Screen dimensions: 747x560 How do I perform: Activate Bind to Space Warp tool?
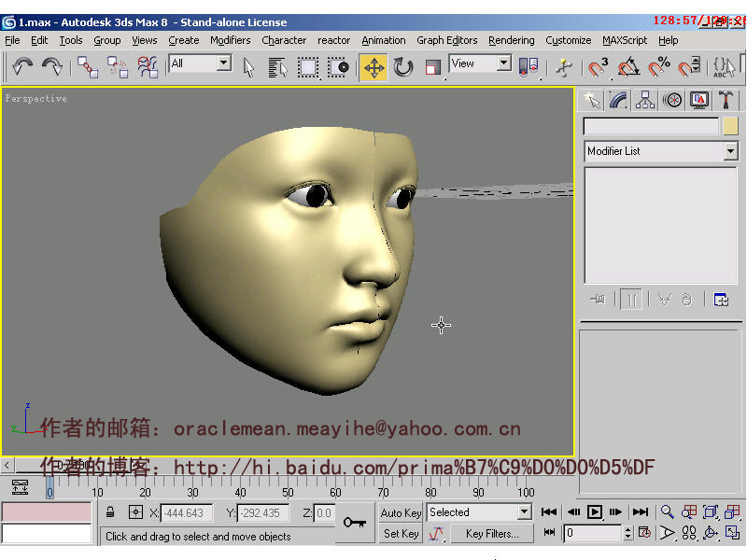[148, 66]
